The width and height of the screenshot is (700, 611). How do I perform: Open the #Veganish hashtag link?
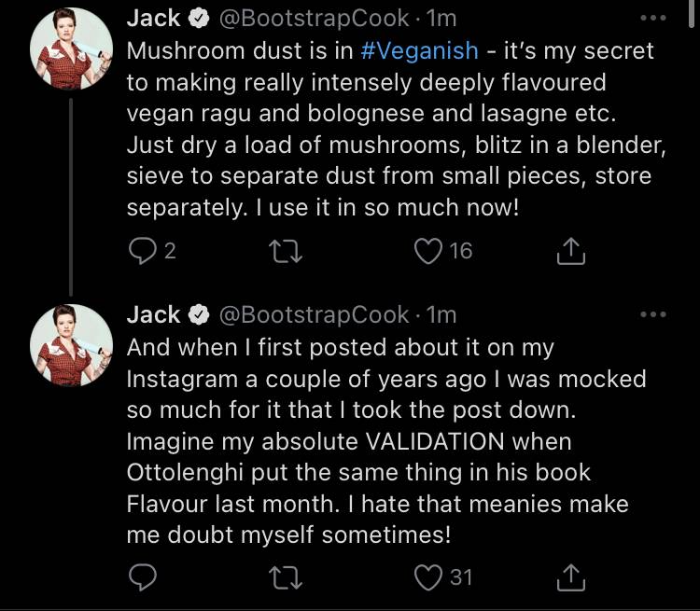(x=419, y=50)
